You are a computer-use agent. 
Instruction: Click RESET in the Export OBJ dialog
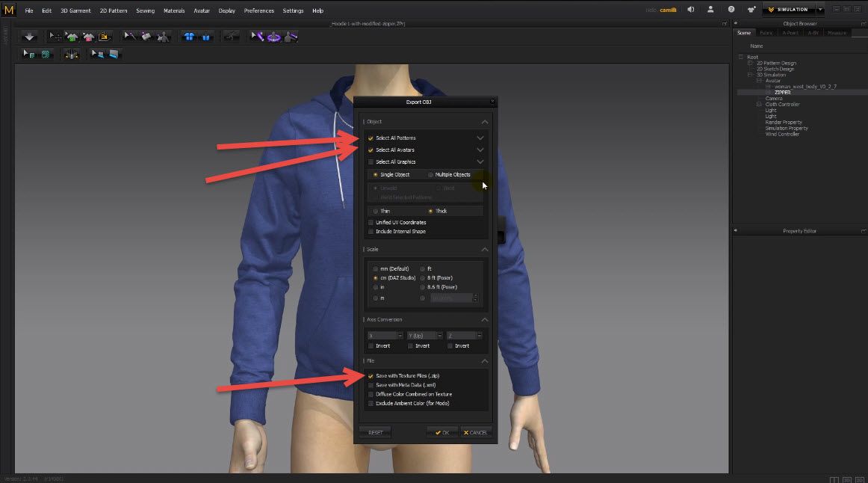pyautogui.click(x=374, y=432)
